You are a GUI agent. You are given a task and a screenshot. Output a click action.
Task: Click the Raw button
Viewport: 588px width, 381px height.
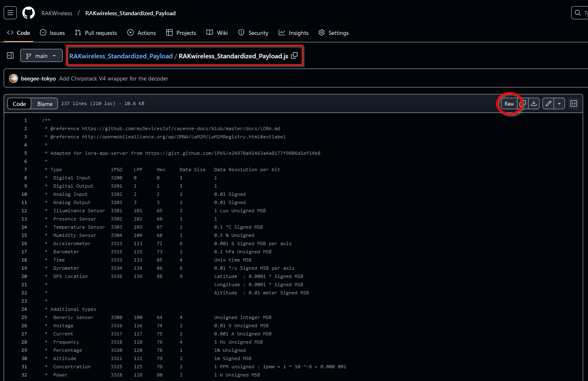pyautogui.click(x=509, y=103)
